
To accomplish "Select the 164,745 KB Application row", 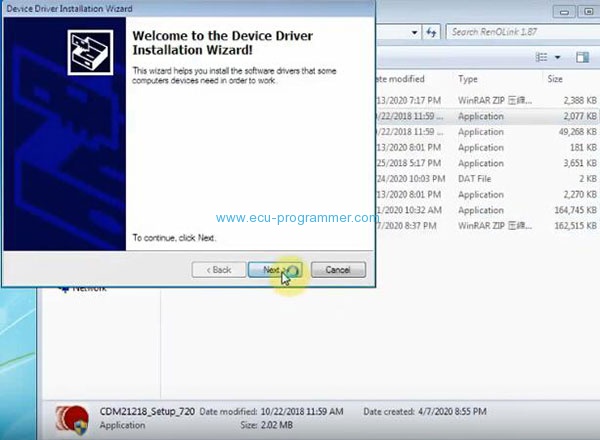I will coord(480,210).
